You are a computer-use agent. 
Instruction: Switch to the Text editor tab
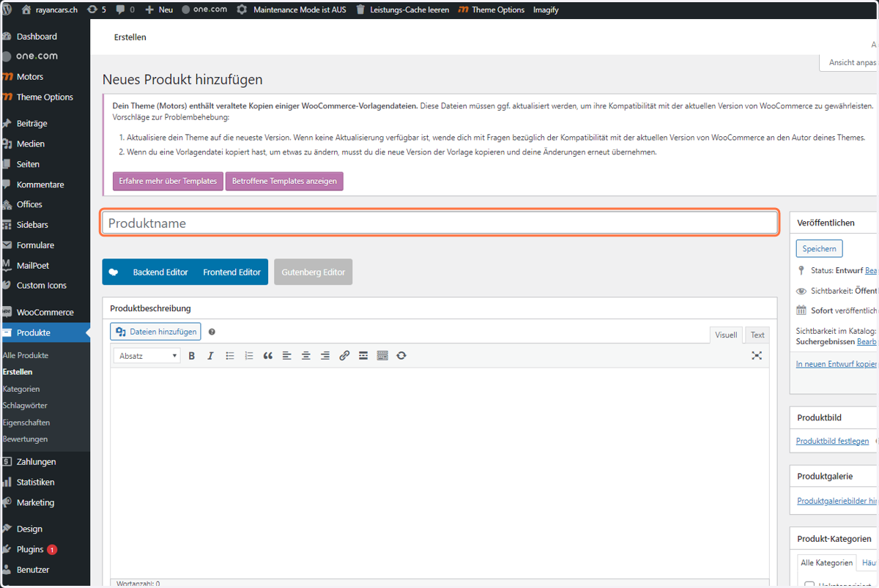coord(757,335)
